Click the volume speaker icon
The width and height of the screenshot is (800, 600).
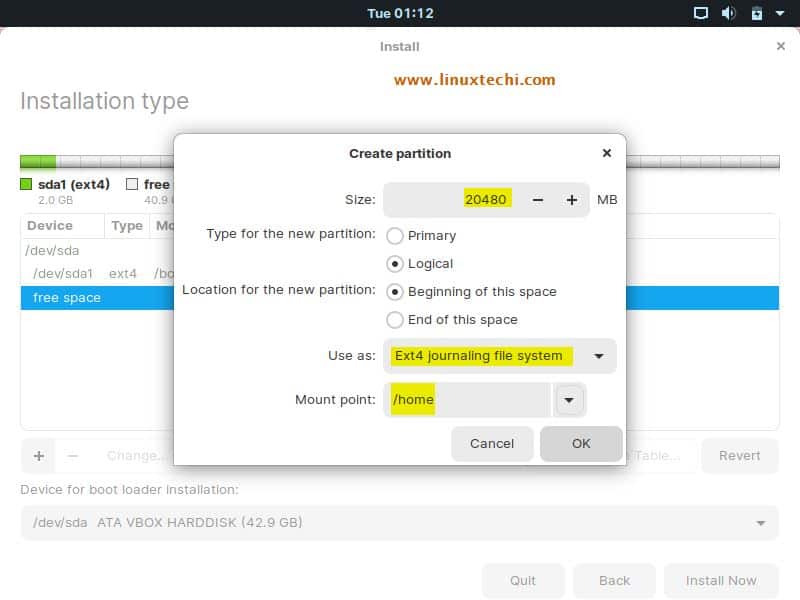click(729, 13)
